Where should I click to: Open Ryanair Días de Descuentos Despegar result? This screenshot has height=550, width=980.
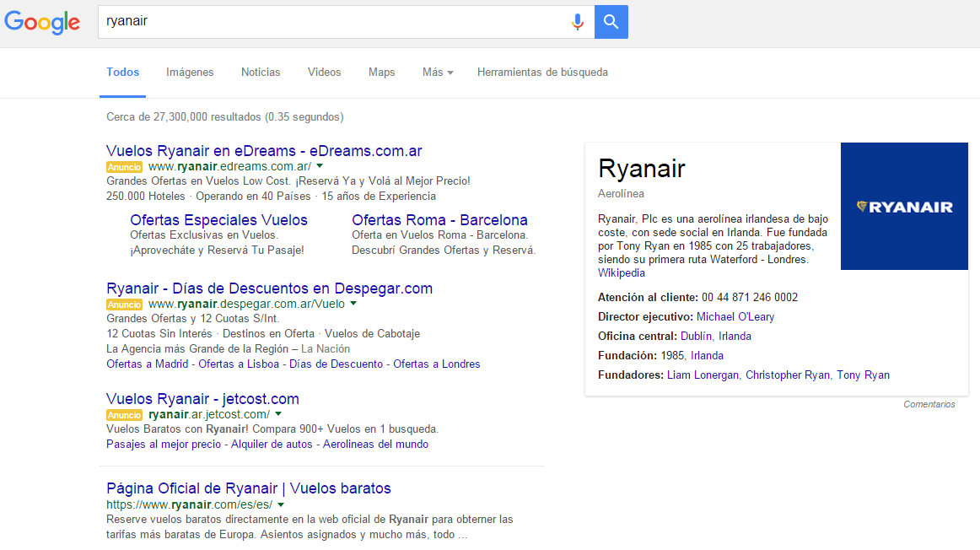pos(269,288)
